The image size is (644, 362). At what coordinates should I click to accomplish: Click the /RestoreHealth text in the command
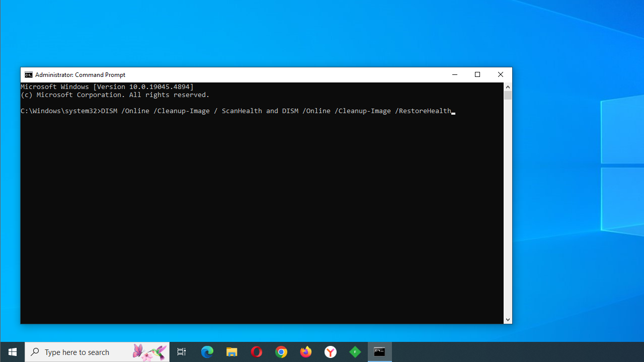[423, 111]
